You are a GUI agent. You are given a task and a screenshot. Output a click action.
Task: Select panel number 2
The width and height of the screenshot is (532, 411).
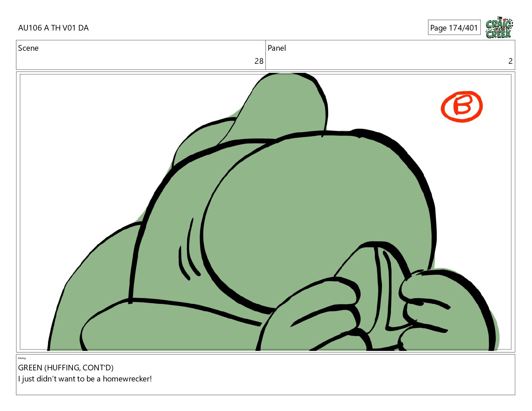tap(511, 61)
